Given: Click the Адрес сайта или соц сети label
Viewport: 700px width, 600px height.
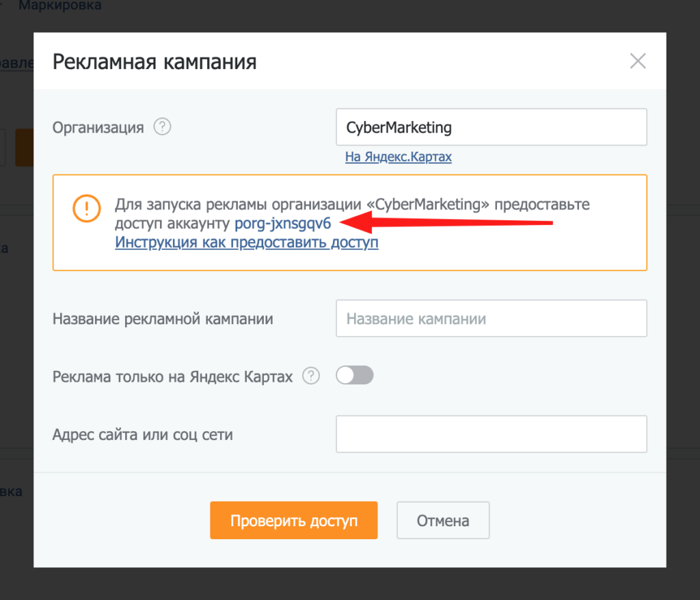Looking at the screenshot, I should [x=143, y=434].
